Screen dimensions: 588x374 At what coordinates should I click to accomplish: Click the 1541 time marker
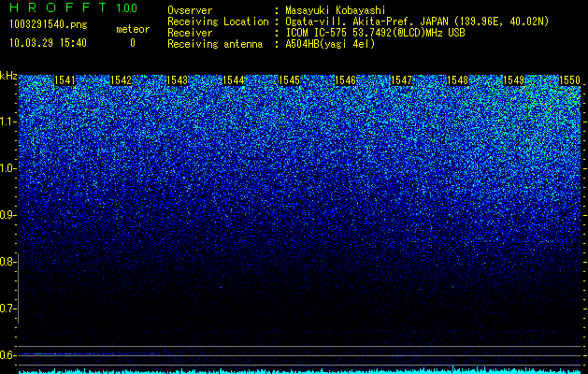[x=65, y=80]
